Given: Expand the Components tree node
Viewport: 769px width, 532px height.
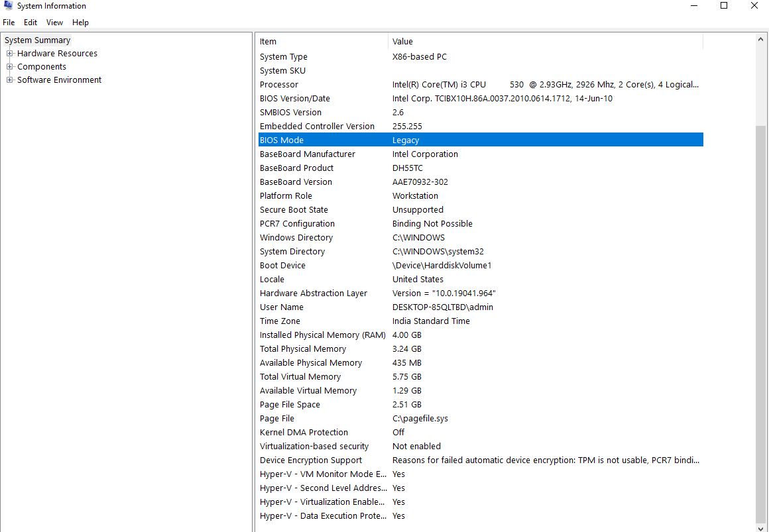Looking at the screenshot, I should click(9, 66).
